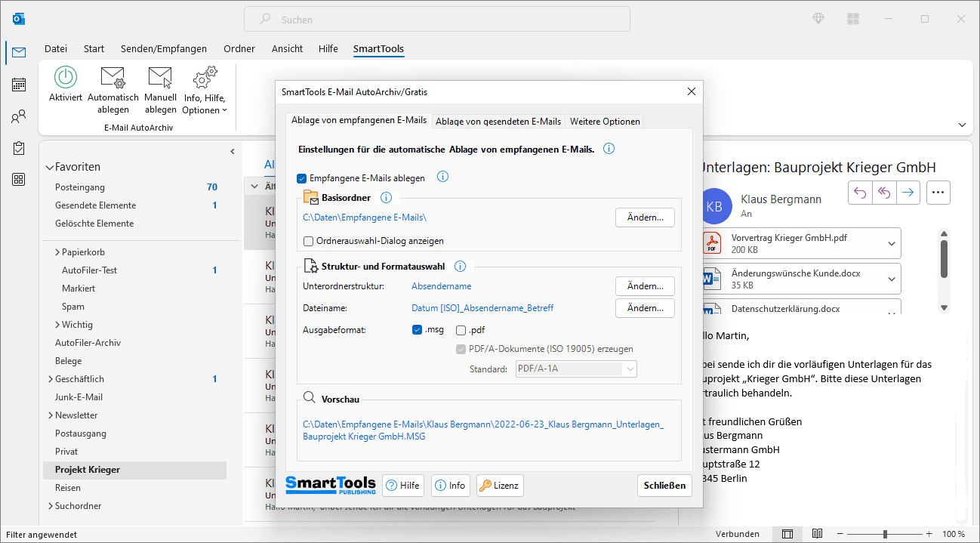Viewport: 980px width, 543px height.
Task: Click the Lizenz button
Action: 500,486
